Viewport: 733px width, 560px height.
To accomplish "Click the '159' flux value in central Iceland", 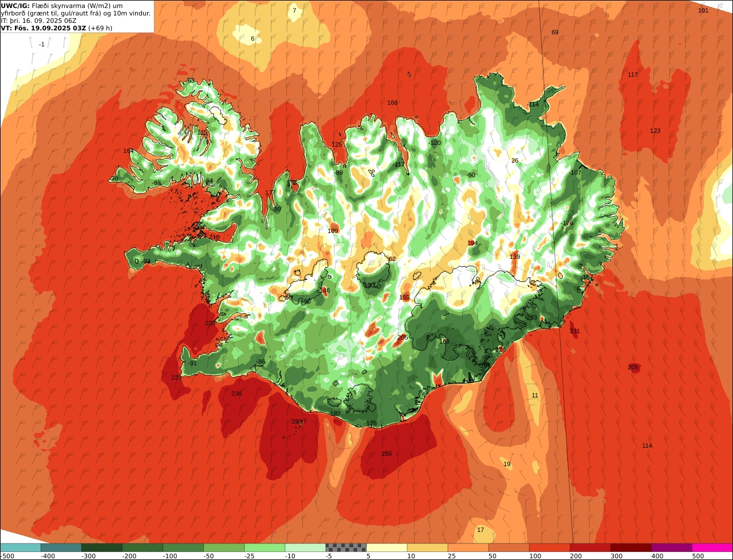I will point(404,298).
